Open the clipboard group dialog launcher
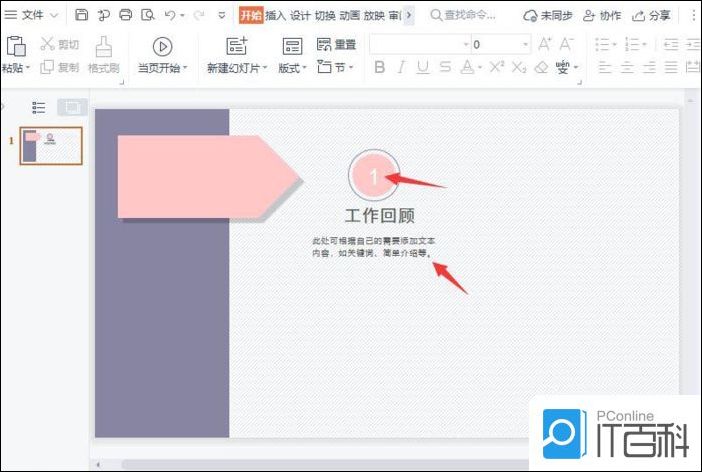 (122, 82)
